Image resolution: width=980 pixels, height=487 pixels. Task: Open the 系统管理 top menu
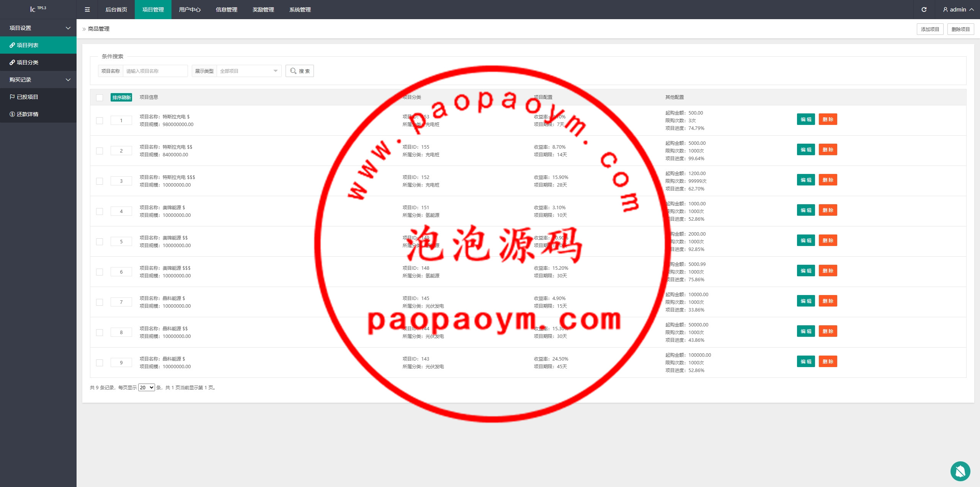coord(300,10)
